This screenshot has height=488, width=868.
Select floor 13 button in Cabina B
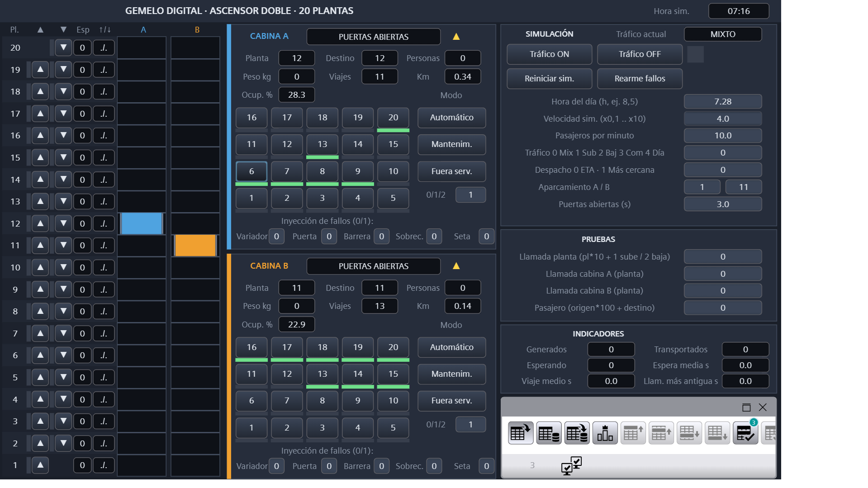[322, 374]
